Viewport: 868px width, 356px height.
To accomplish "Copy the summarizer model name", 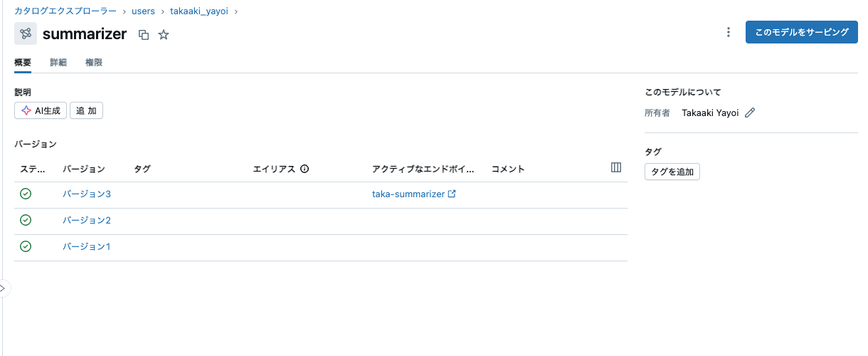I will (144, 34).
